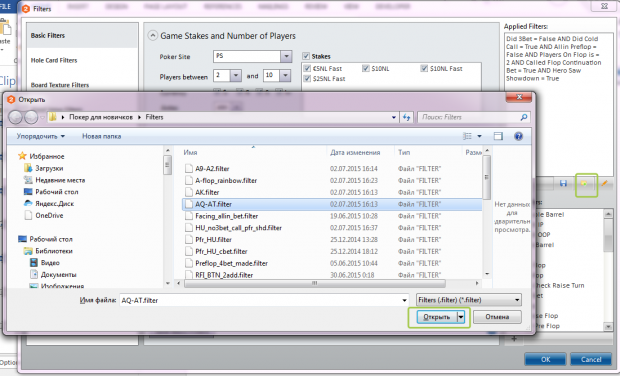Select the Facing_allin_bet.filter file

click(x=227, y=216)
